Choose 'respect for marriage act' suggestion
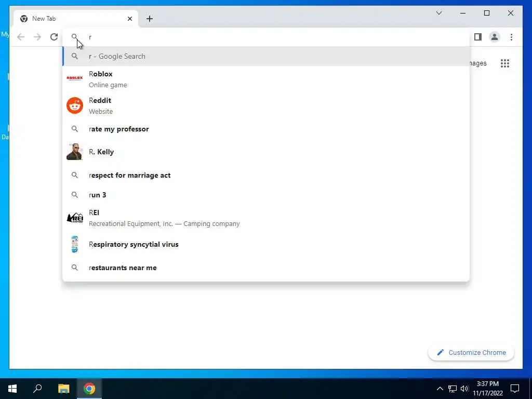 [266, 175]
